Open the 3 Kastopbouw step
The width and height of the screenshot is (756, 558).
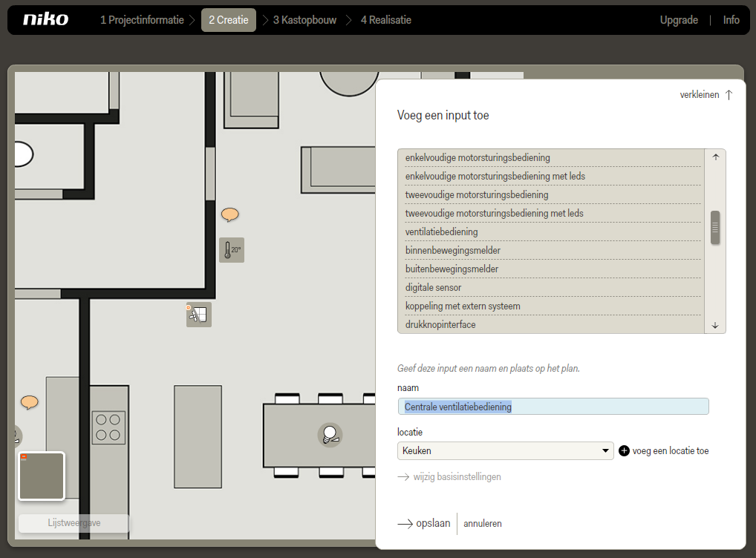tap(304, 20)
